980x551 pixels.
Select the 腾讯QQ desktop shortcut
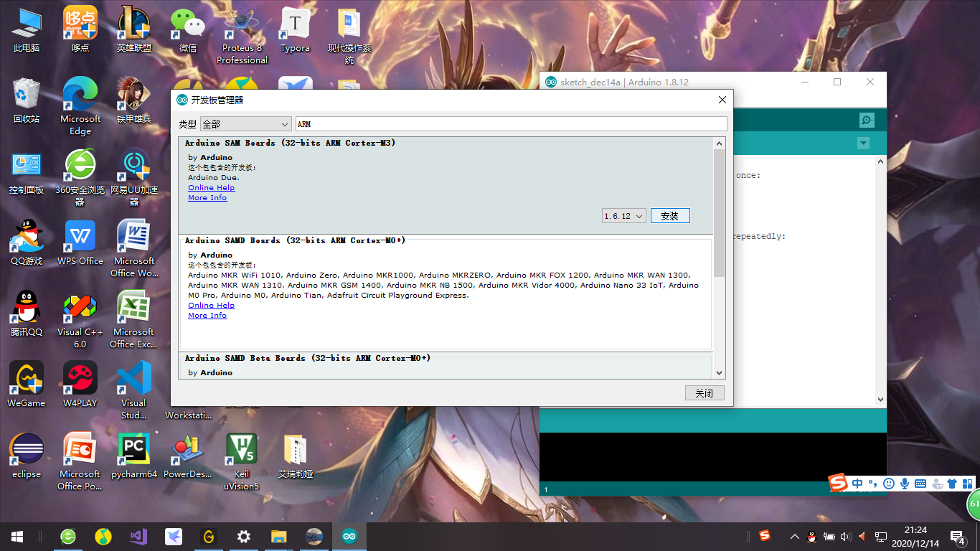27,314
